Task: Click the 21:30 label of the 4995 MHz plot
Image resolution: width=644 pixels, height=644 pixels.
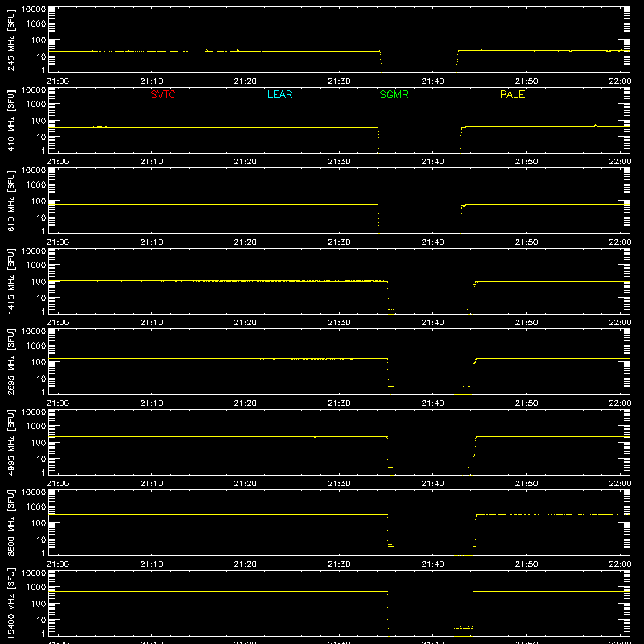Action: point(339,484)
